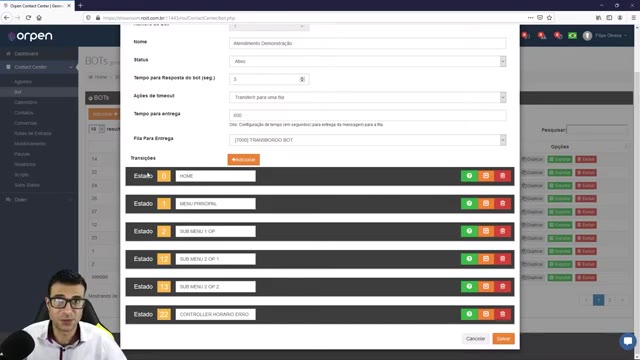Image resolution: width=640 pixels, height=360 pixels.
Task: Click green help icon in SUB MENU 2 OP 1 row
Action: click(x=469, y=259)
